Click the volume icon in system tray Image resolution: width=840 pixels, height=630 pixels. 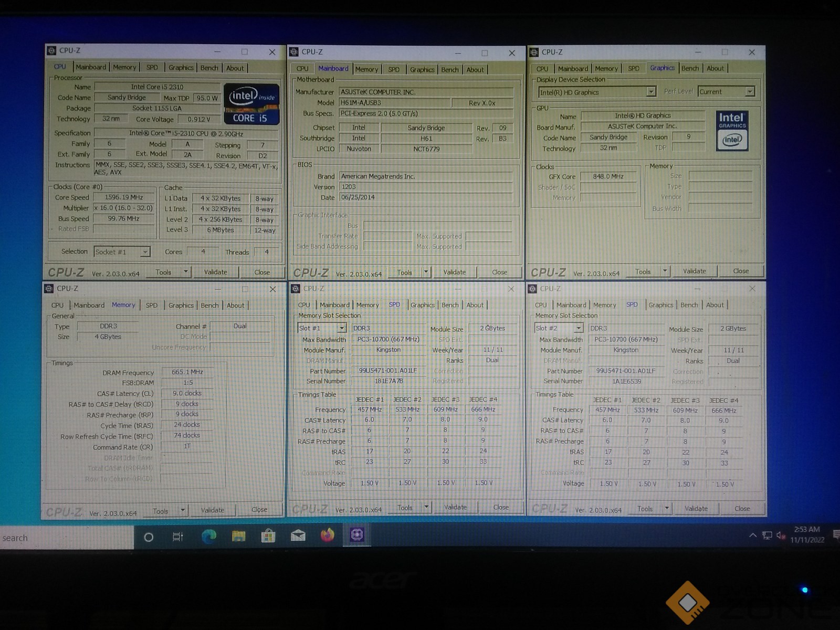781,535
